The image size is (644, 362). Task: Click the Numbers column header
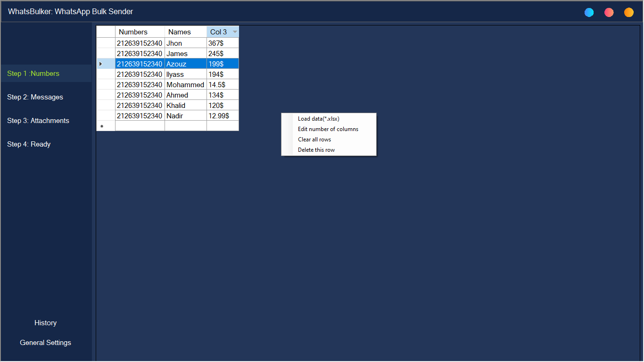[x=140, y=32]
